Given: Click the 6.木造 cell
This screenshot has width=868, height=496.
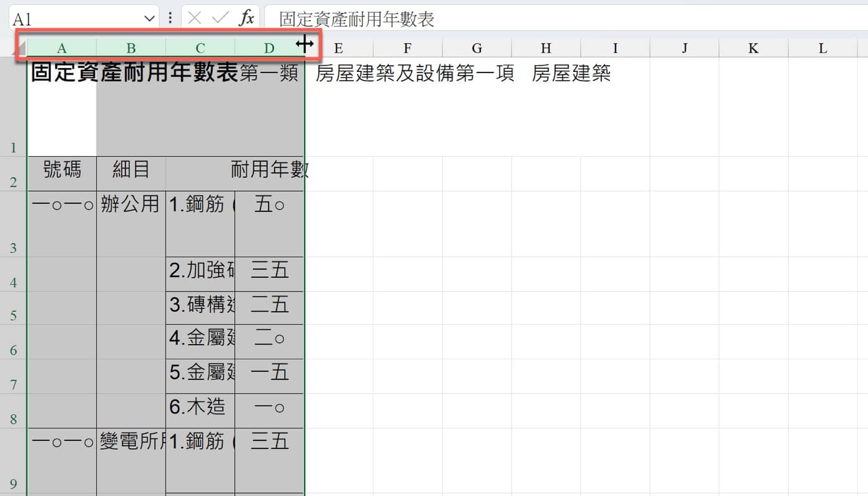Looking at the screenshot, I should pyautogui.click(x=200, y=410).
